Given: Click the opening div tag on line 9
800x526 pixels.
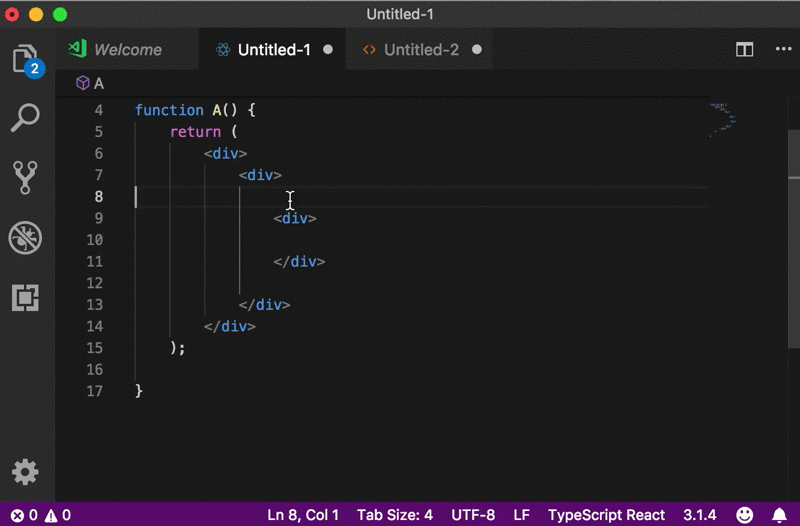Looking at the screenshot, I should click(x=295, y=218).
